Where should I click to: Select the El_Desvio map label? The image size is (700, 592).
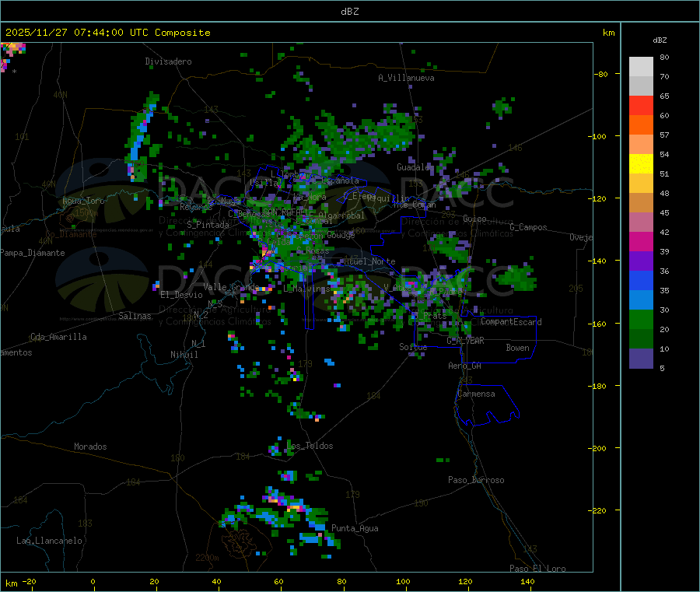click(x=182, y=295)
